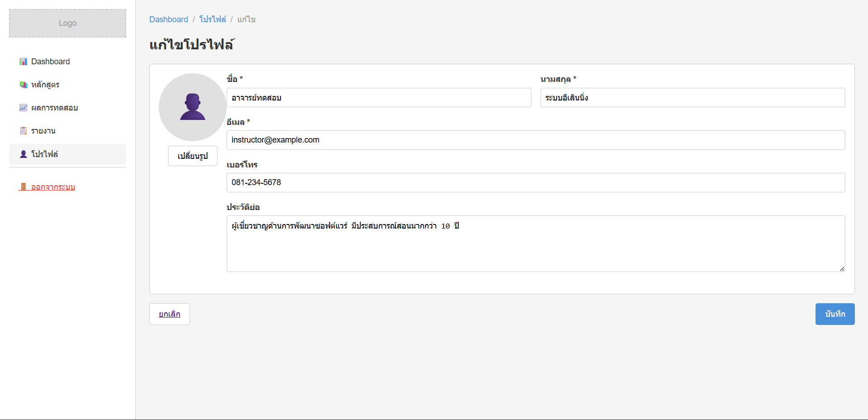
Task: Click the Dashboard bar chart icon in sidebar
Action: click(x=24, y=62)
